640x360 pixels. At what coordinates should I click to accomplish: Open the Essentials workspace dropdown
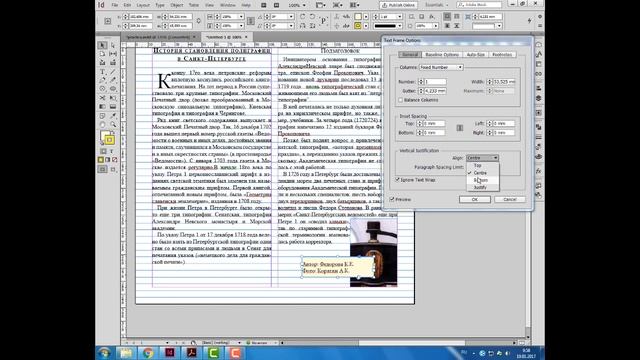(437, 5)
